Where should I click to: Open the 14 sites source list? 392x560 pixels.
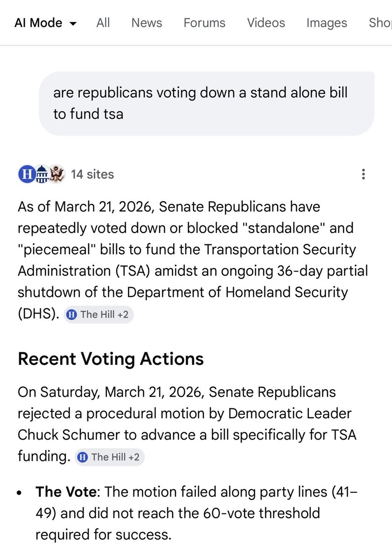(x=92, y=174)
